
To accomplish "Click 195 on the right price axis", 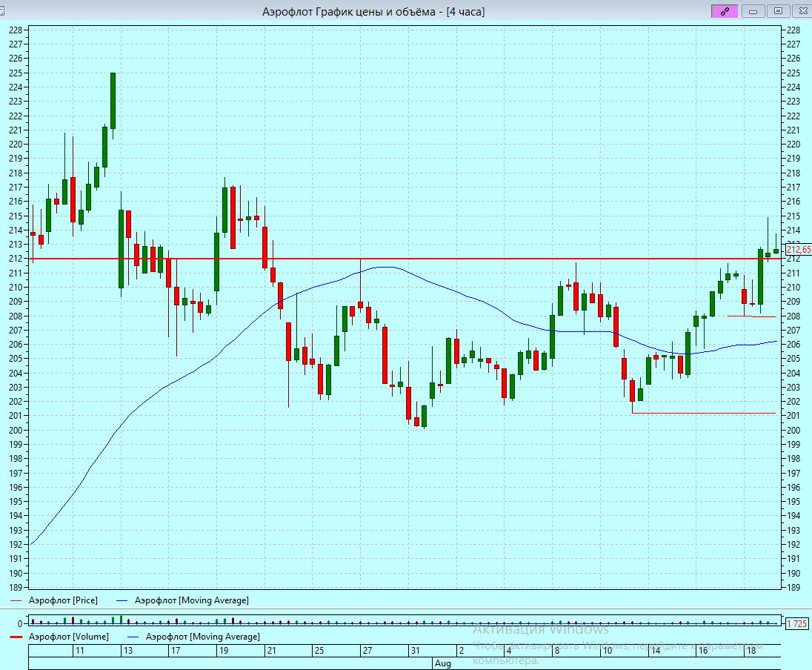I will (793, 502).
